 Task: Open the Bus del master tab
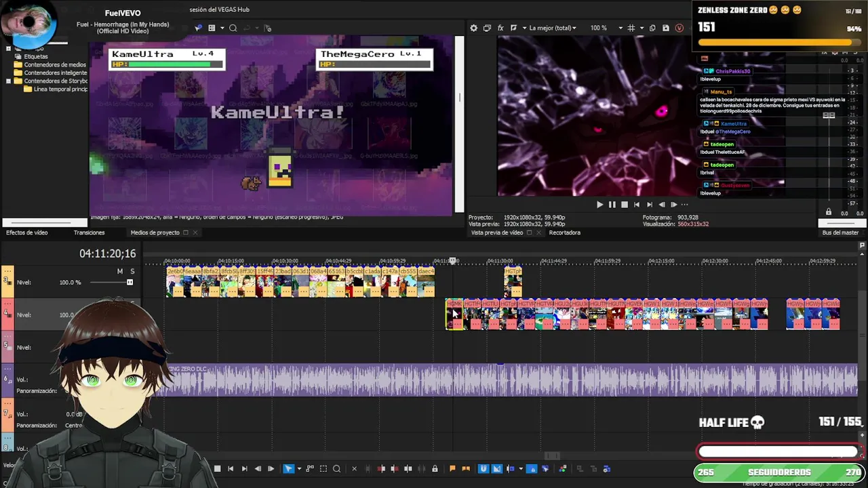(840, 232)
